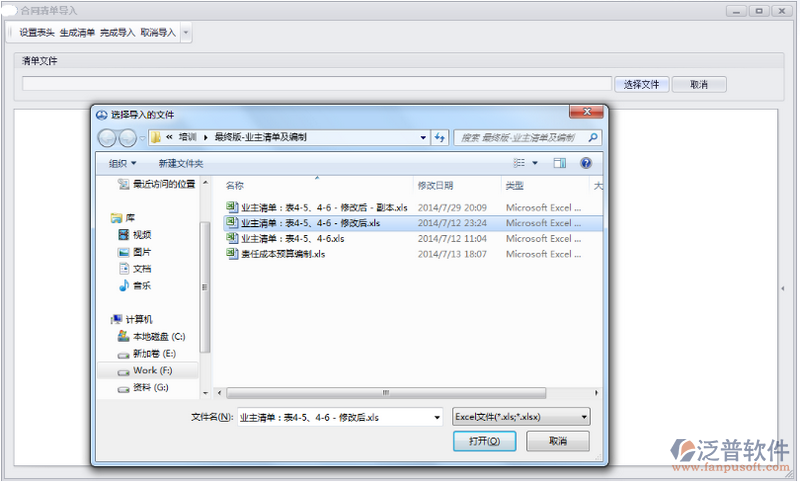Open recent pages dropdown beside nav arrows
Viewport: 800px width, 483px height.
142,138
